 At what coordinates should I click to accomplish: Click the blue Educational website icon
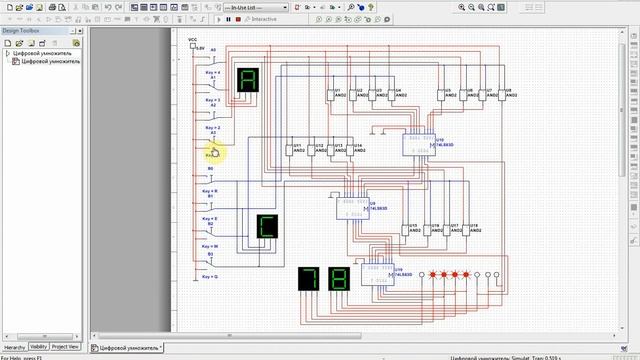coord(361,7)
